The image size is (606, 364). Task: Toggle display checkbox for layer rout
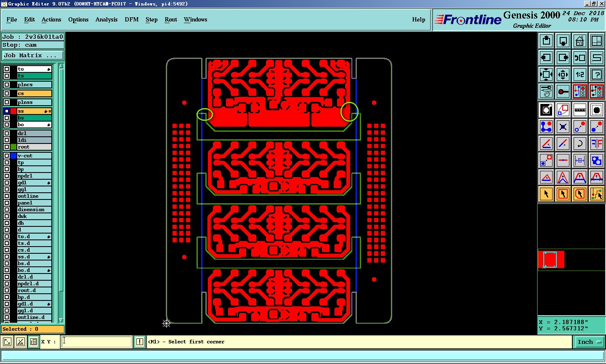tap(7, 147)
